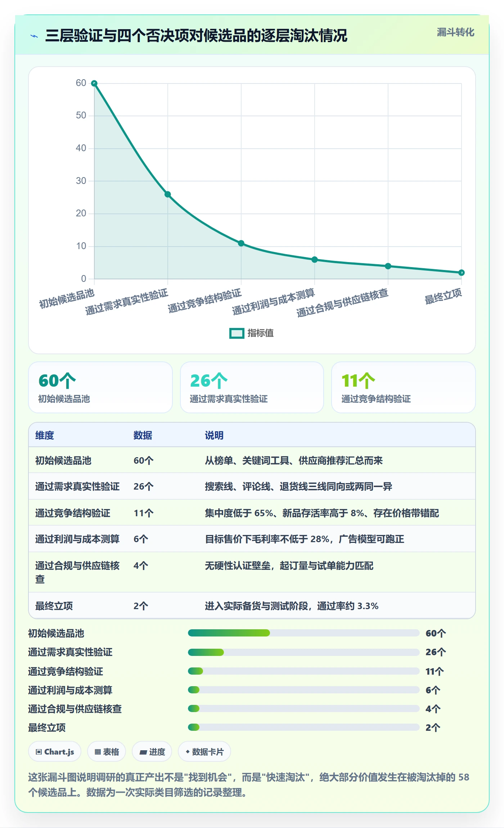Viewport: 504px width, 828px height.
Task: Click the 通过合规与供应链核查 progress bar
Action: 303,708
